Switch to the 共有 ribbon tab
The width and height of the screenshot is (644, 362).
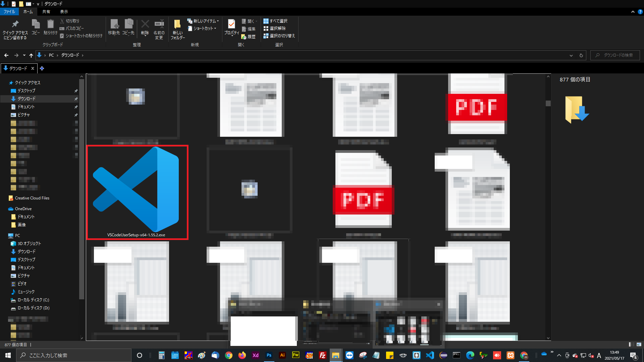46,12
